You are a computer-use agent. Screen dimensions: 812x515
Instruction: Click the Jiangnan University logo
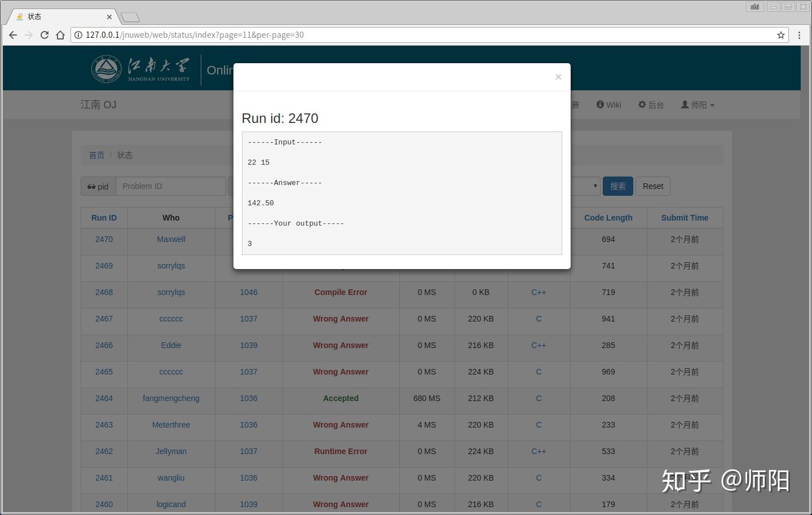141,69
